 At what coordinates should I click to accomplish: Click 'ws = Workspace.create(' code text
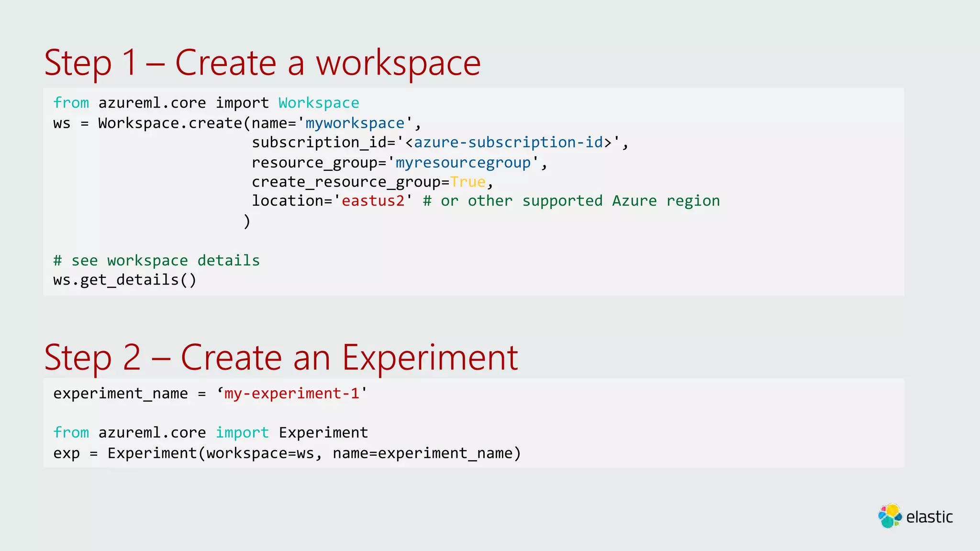coord(152,123)
